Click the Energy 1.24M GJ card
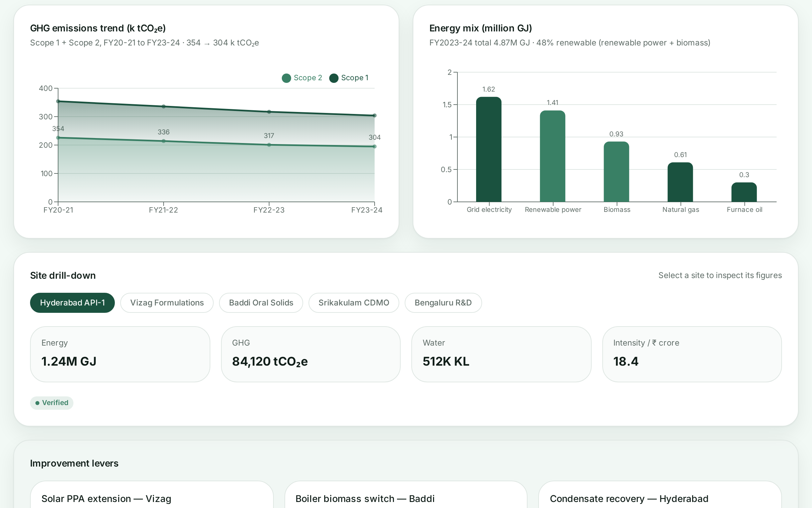Viewport: 812px width, 508px height. coord(120,354)
